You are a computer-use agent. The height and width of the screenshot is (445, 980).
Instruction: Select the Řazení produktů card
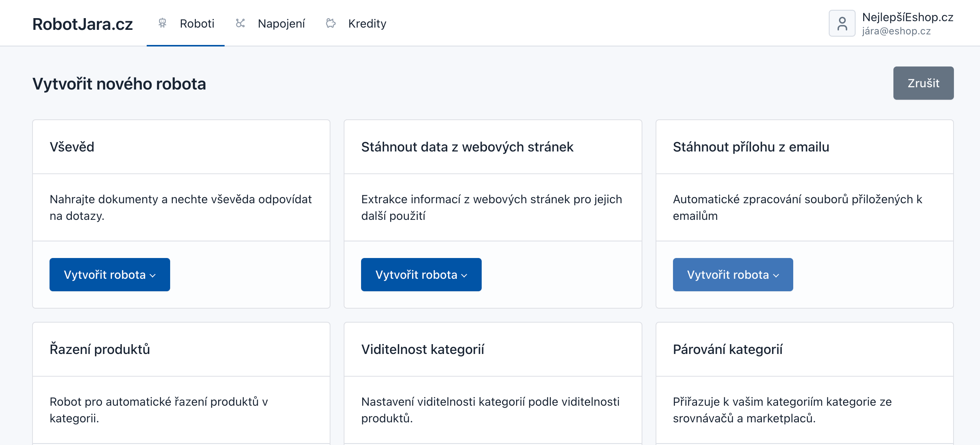pos(100,349)
